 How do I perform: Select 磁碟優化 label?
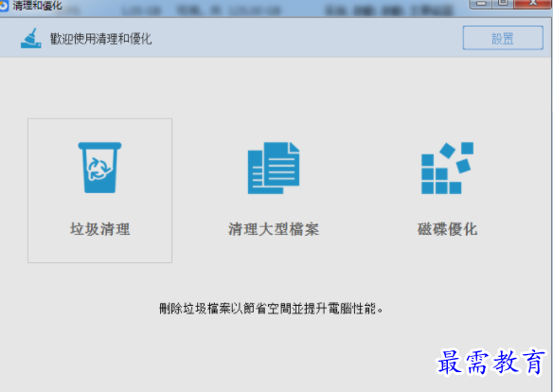[x=447, y=229]
